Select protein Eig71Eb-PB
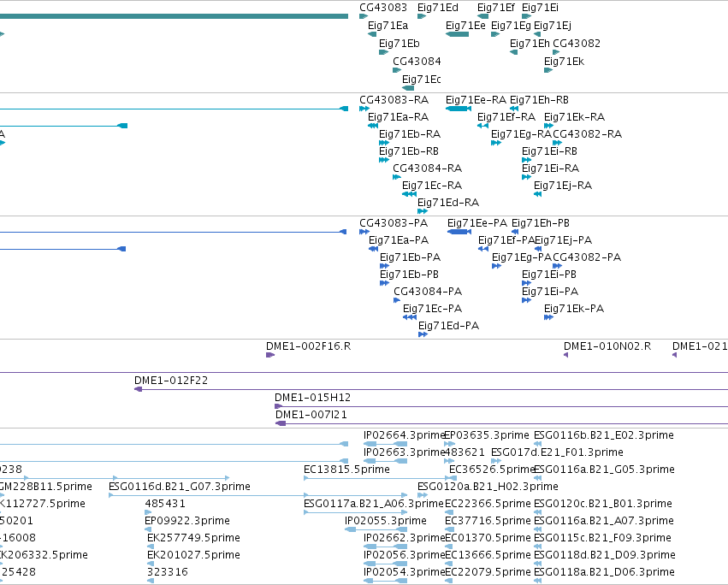 pyautogui.click(x=409, y=275)
